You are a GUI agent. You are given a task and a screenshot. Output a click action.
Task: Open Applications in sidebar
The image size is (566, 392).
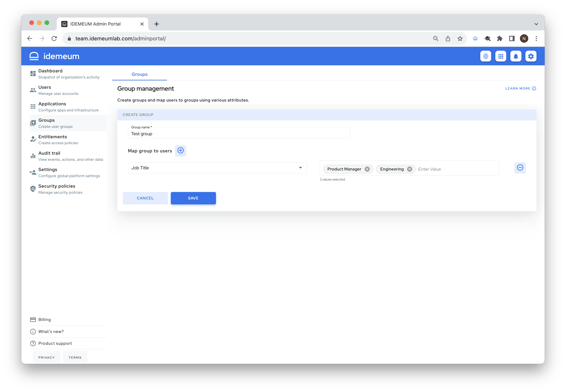(68, 107)
